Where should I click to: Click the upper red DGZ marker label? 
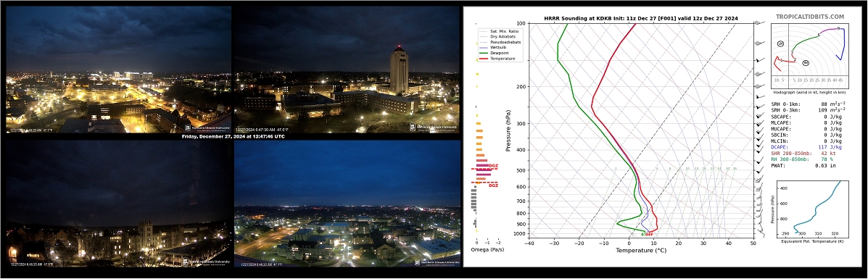[493, 166]
